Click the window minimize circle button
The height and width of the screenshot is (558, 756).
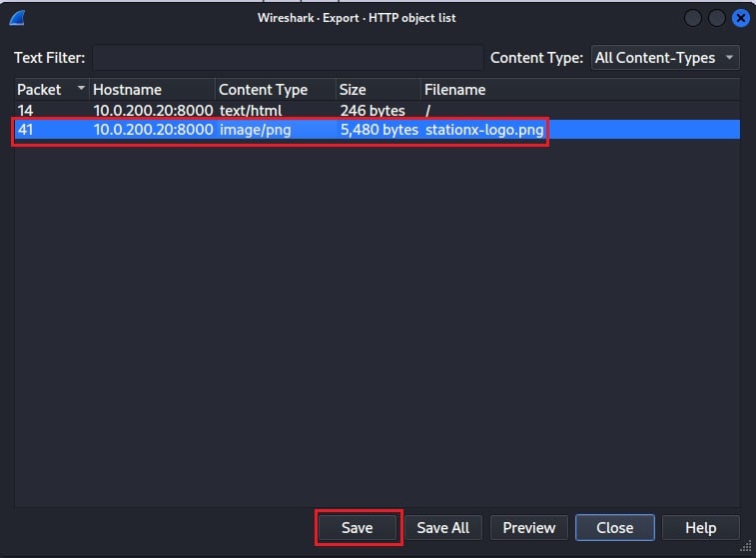693,18
